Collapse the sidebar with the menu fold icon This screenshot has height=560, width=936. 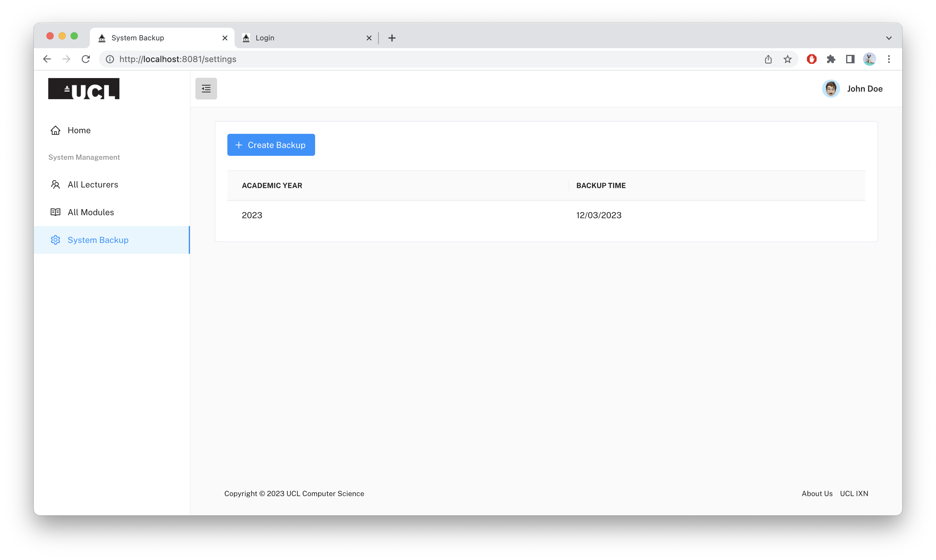(x=206, y=89)
